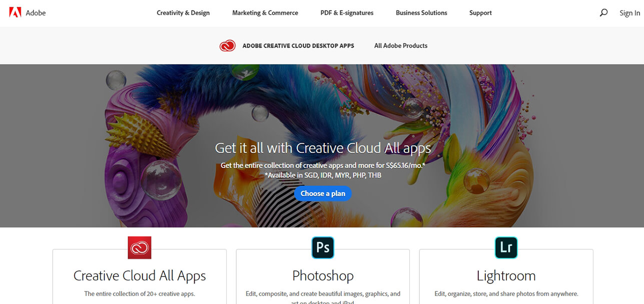Screen dimensions: 644x304
Task: Click the Adobe wordmark text
Action: [36, 13]
